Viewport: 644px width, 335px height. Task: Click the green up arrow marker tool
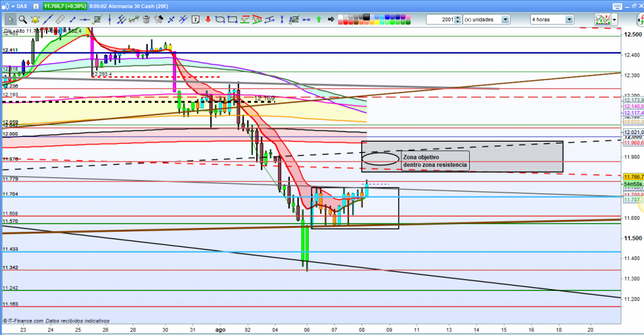318,20
